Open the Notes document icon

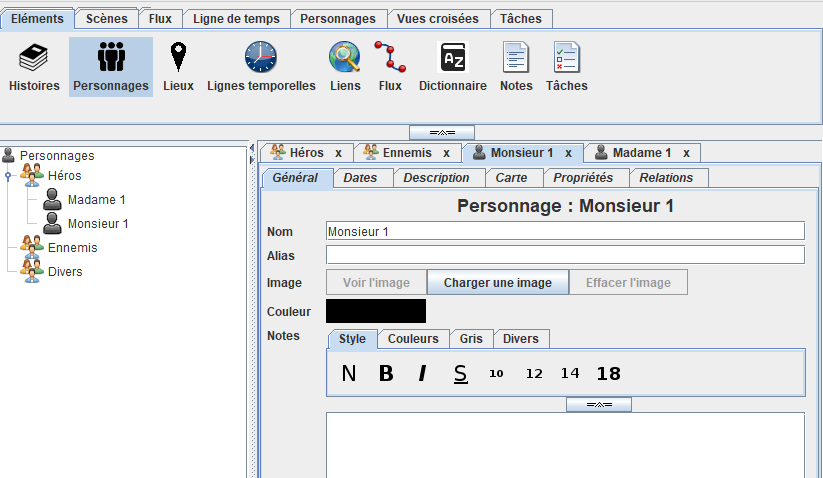click(516, 57)
